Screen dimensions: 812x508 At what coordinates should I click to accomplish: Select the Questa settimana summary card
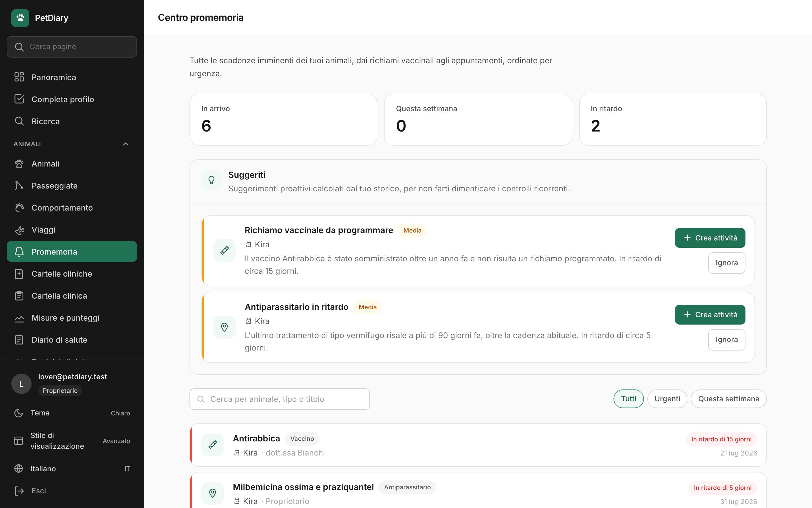coord(478,120)
